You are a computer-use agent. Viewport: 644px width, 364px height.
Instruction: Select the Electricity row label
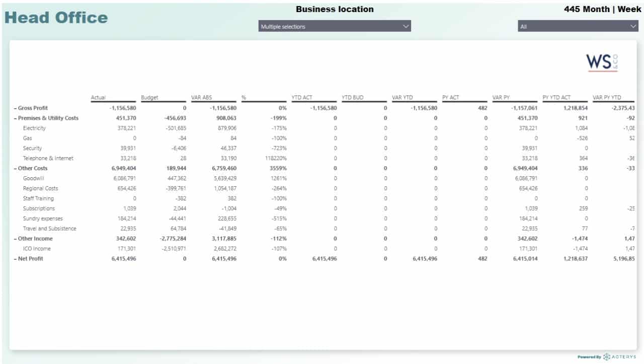pos(34,128)
